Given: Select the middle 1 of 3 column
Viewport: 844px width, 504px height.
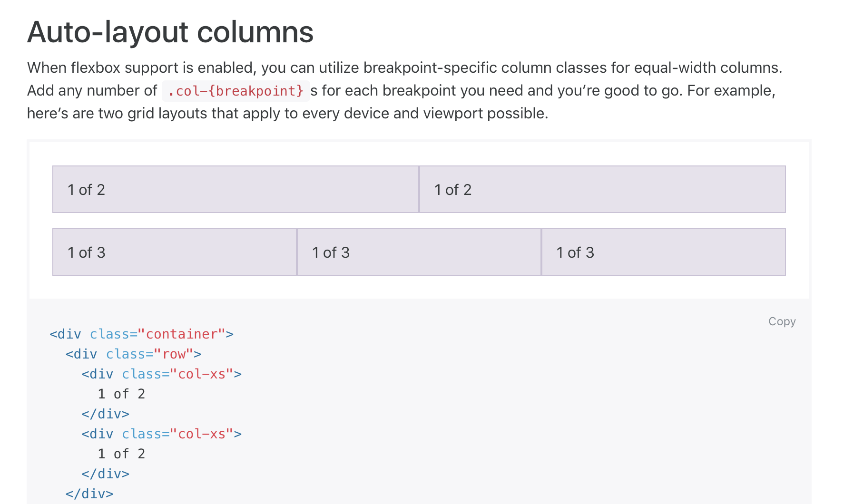Looking at the screenshot, I should 418,252.
